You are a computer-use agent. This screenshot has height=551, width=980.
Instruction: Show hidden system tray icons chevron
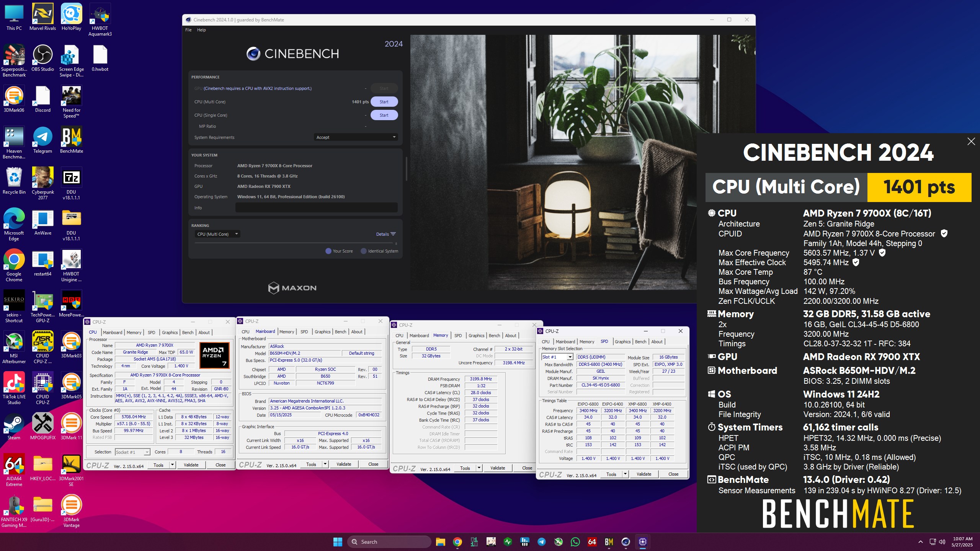[x=920, y=542]
